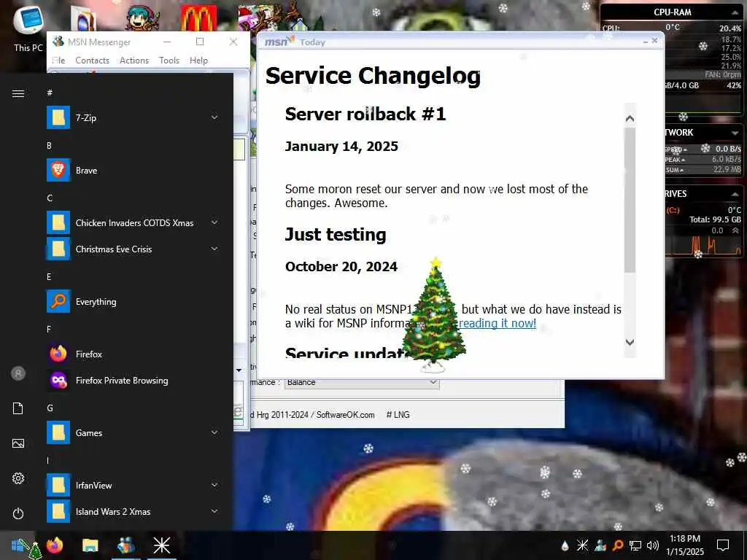Viewport: 747px width, 560px height.
Task: Open Pictures from the Start sidebar
Action: click(x=18, y=443)
